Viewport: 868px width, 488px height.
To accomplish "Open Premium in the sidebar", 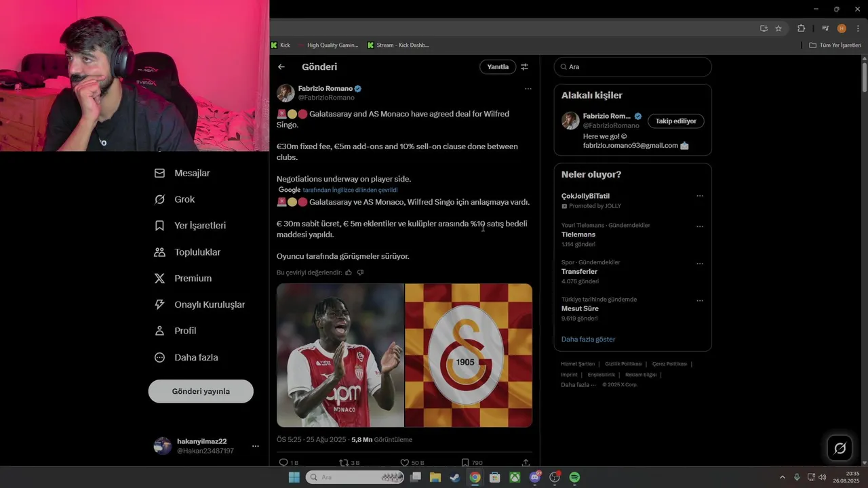I will [183, 279].
